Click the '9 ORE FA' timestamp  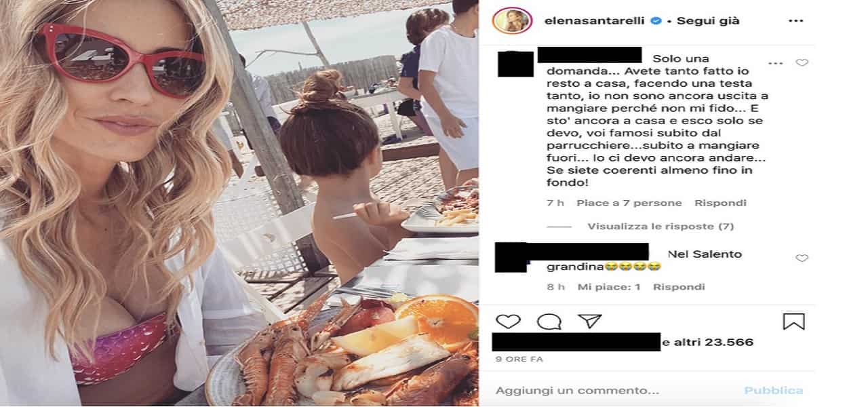[519, 360]
